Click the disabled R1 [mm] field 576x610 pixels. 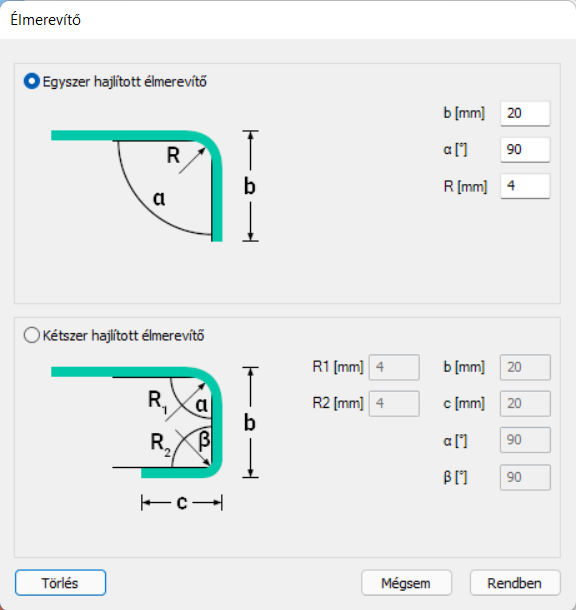click(x=394, y=367)
